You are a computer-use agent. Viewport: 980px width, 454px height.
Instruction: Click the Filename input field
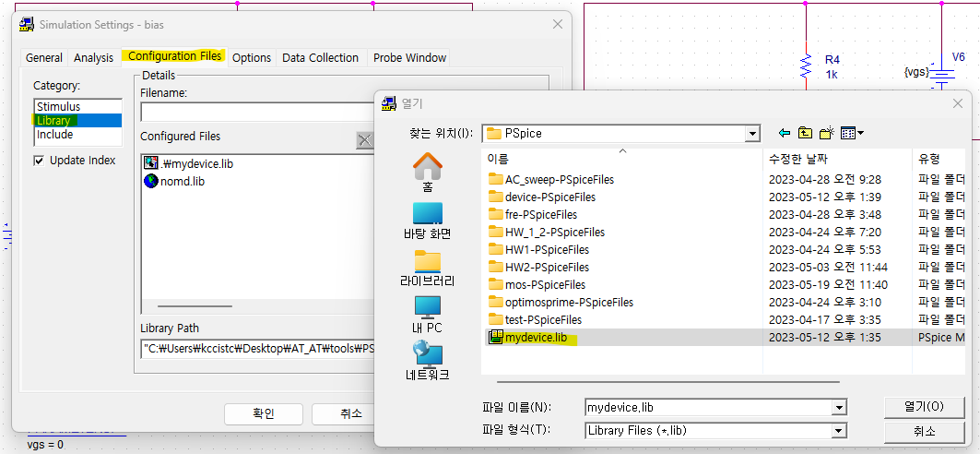257,112
